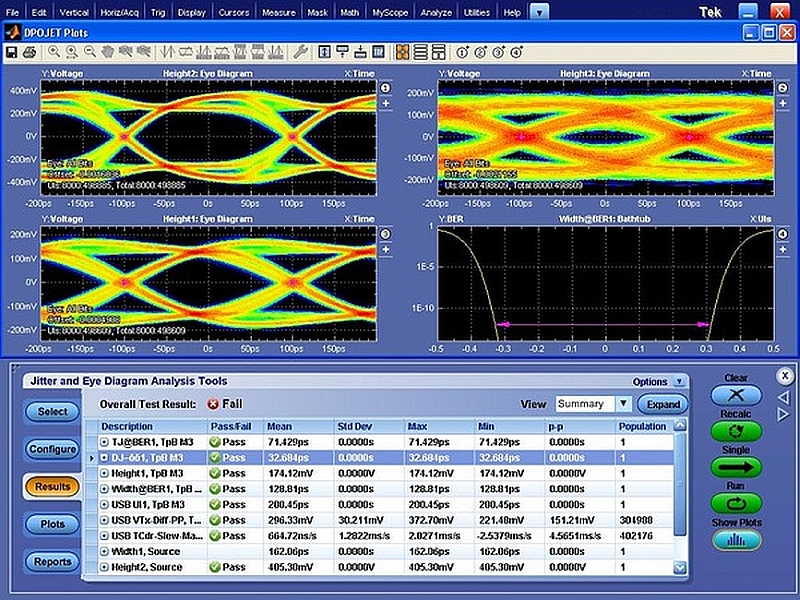This screenshot has width=800, height=600.
Task: Open the Vertical menu
Action: [74, 12]
